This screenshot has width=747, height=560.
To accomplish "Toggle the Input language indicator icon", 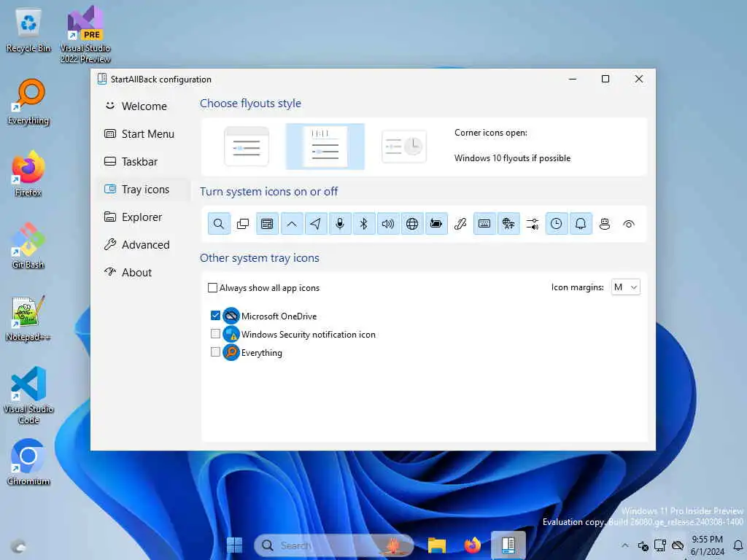I will 508,224.
